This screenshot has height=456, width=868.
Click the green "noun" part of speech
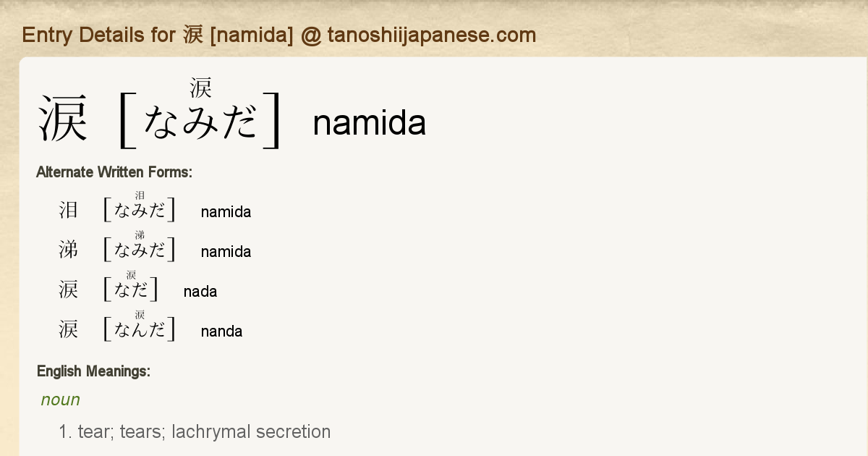(60, 400)
